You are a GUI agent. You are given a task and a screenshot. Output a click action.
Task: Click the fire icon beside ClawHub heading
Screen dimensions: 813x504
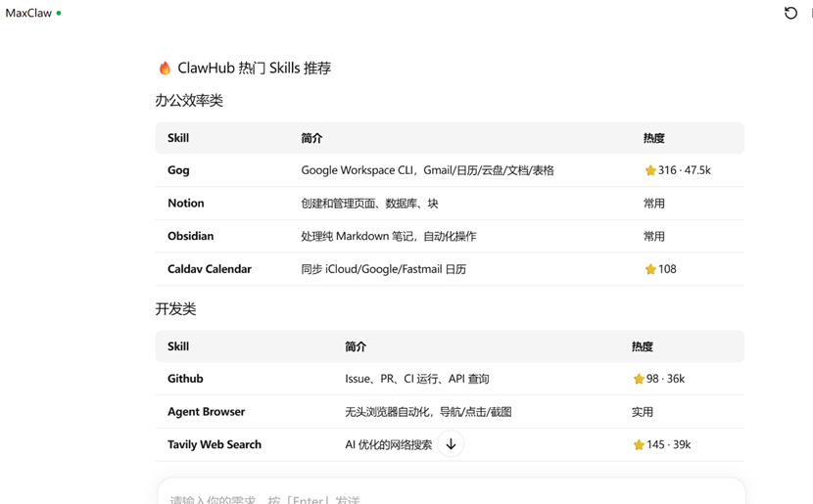tap(165, 69)
